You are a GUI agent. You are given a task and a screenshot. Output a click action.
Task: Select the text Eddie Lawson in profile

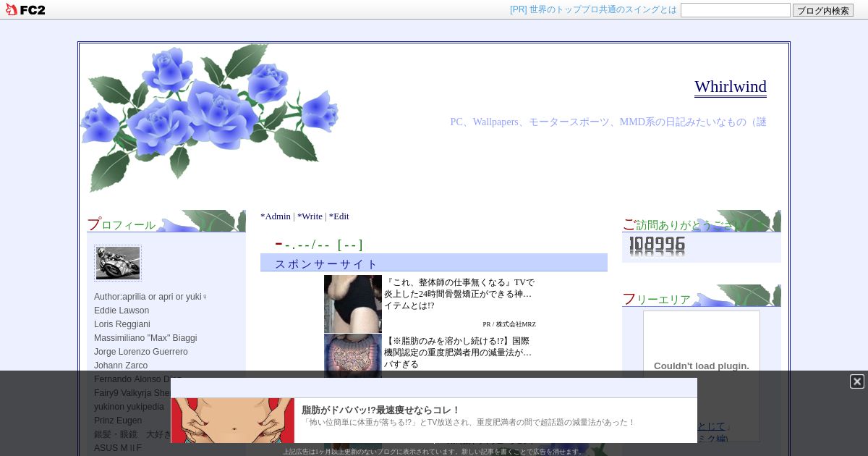pos(122,311)
